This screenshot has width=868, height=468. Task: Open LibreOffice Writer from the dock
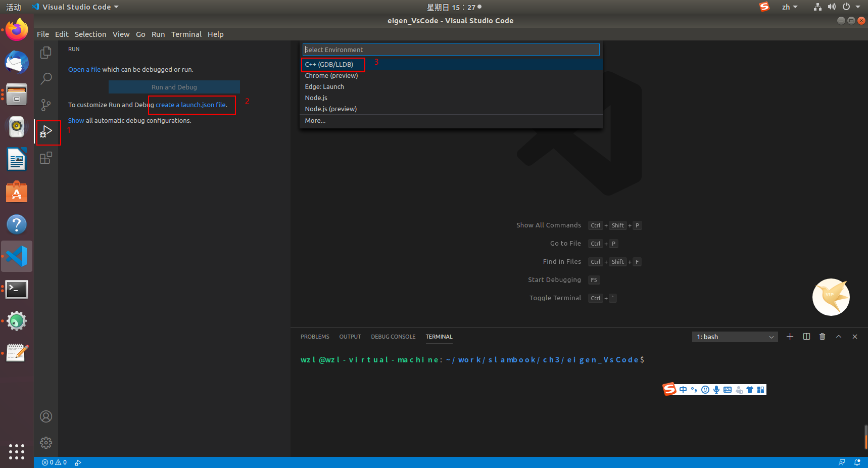click(17, 159)
